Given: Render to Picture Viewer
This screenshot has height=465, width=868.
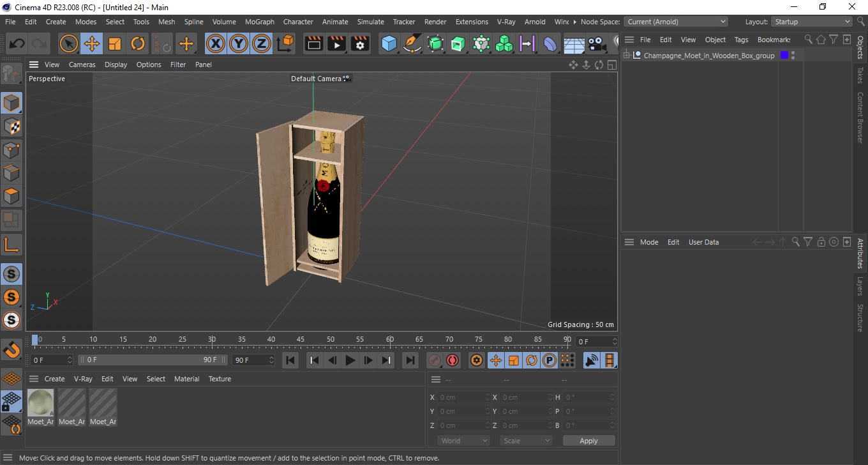Looking at the screenshot, I should point(337,44).
